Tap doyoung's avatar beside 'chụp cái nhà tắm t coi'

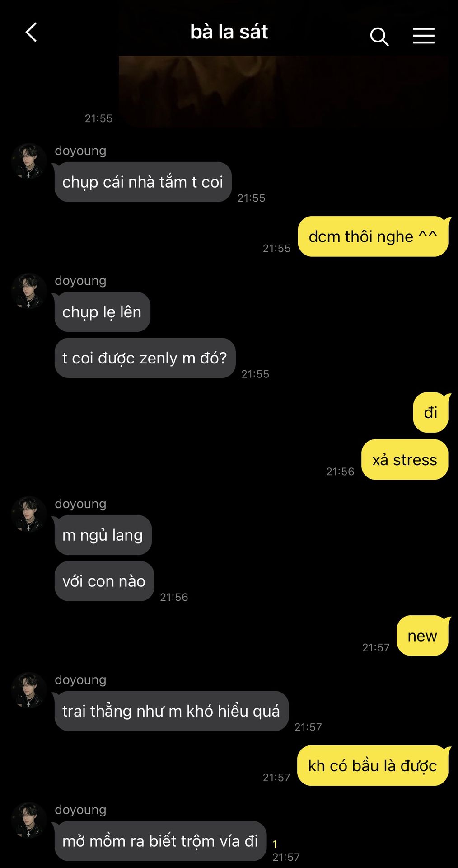tap(29, 161)
